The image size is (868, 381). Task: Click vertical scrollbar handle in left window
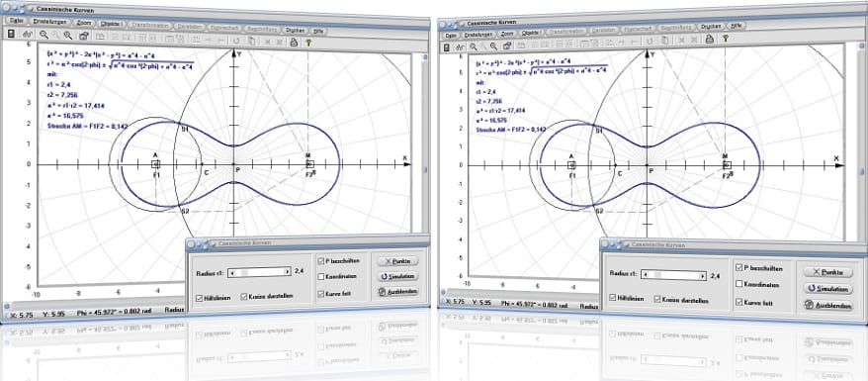[425, 169]
